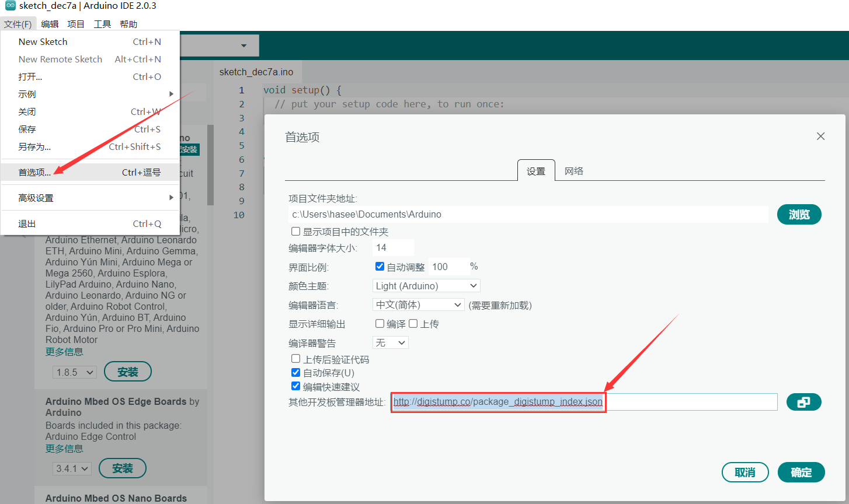The image size is (849, 504).
Task: Click the Arduino IDE logo in title bar
Action: pyautogui.click(x=10, y=6)
